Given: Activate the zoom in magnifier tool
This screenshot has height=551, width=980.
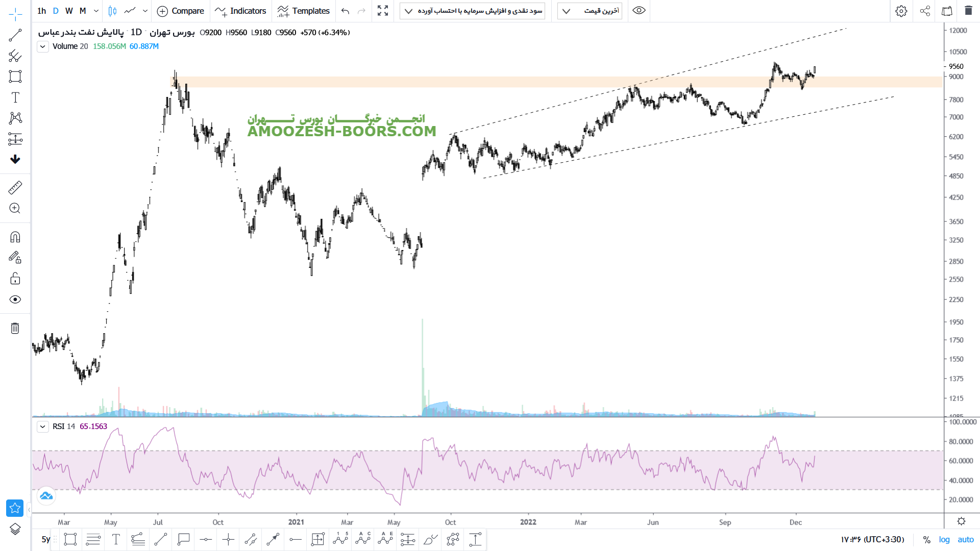Looking at the screenshot, I should pos(15,208).
